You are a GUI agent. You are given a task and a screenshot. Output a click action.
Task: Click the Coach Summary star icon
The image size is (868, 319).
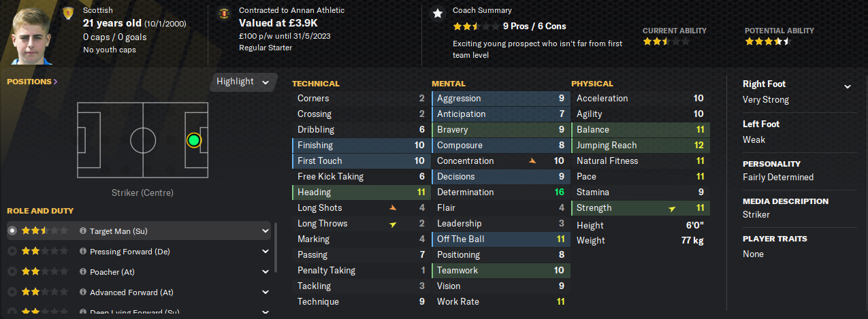click(x=437, y=13)
